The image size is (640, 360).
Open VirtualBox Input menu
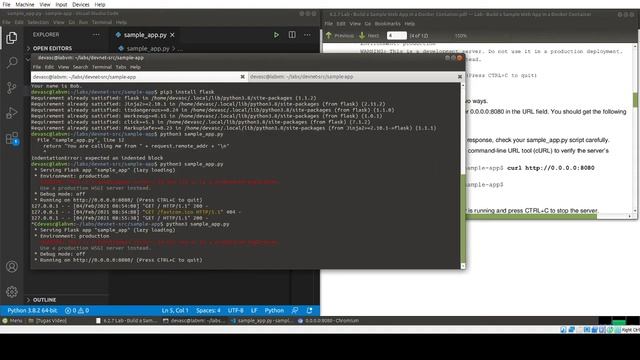[x=61, y=4]
